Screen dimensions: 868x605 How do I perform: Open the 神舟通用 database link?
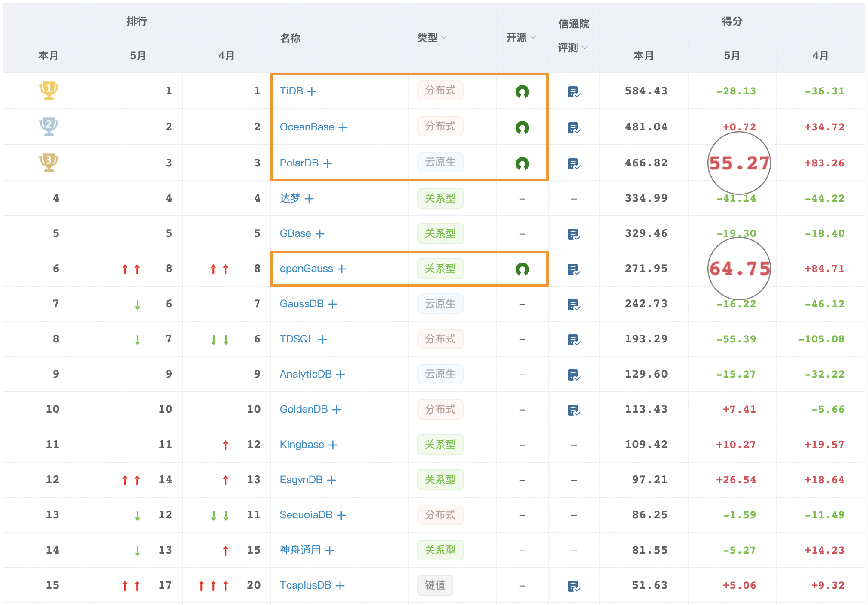click(300, 550)
